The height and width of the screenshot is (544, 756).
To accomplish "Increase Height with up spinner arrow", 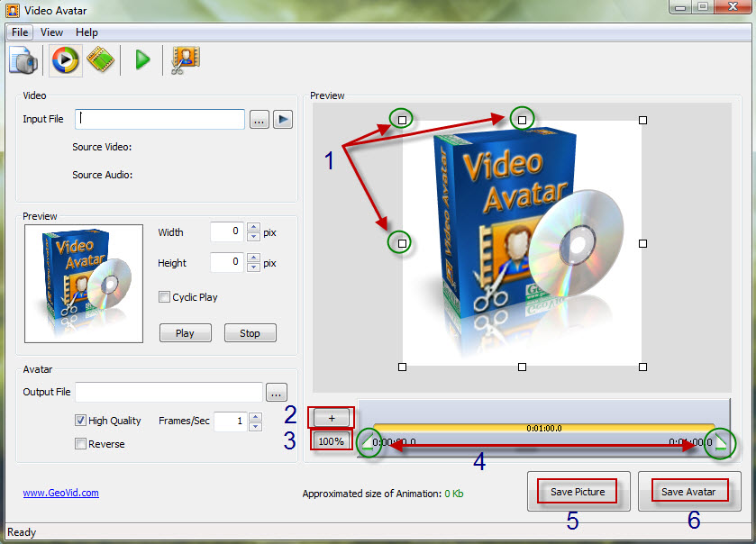I will pos(253,258).
